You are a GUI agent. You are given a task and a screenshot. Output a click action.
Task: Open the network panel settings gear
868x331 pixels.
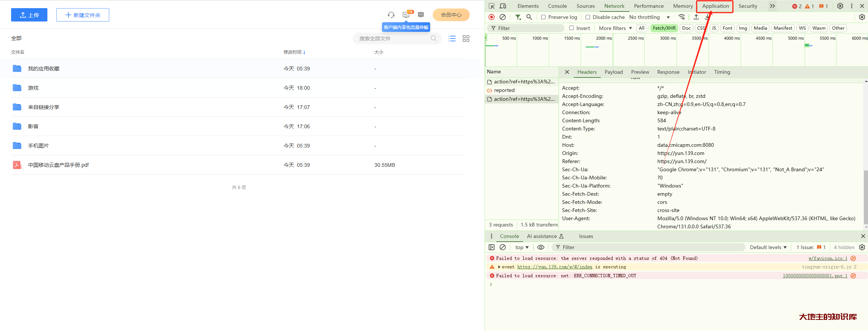tap(862, 17)
